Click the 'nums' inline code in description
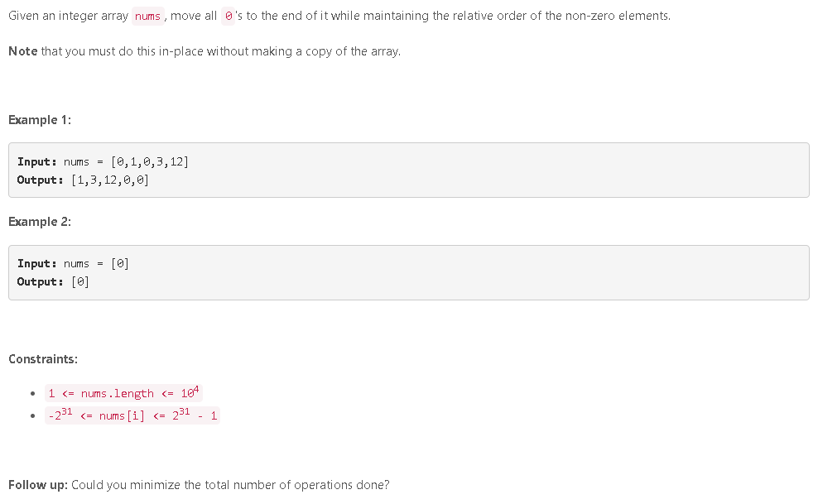The image size is (818, 504). tap(147, 17)
